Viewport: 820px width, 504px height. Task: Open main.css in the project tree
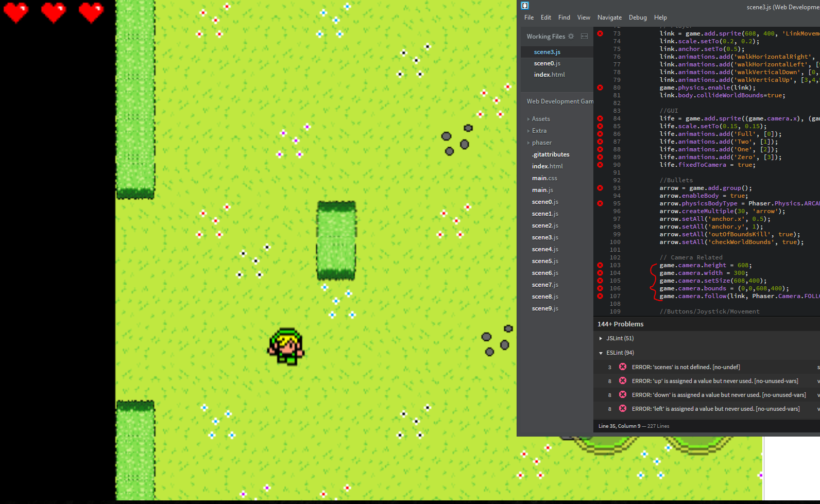(x=544, y=178)
